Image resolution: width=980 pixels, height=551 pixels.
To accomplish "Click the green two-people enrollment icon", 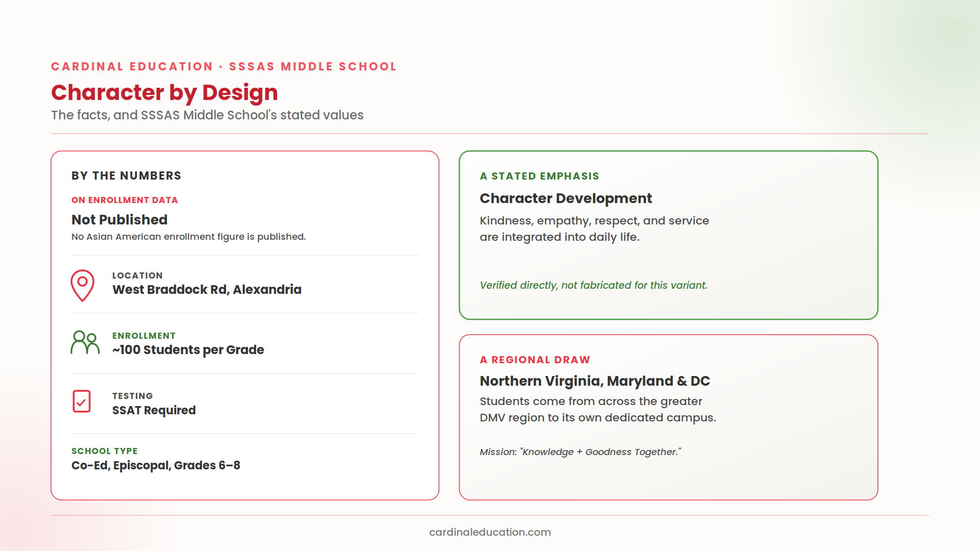I will 85,342.
